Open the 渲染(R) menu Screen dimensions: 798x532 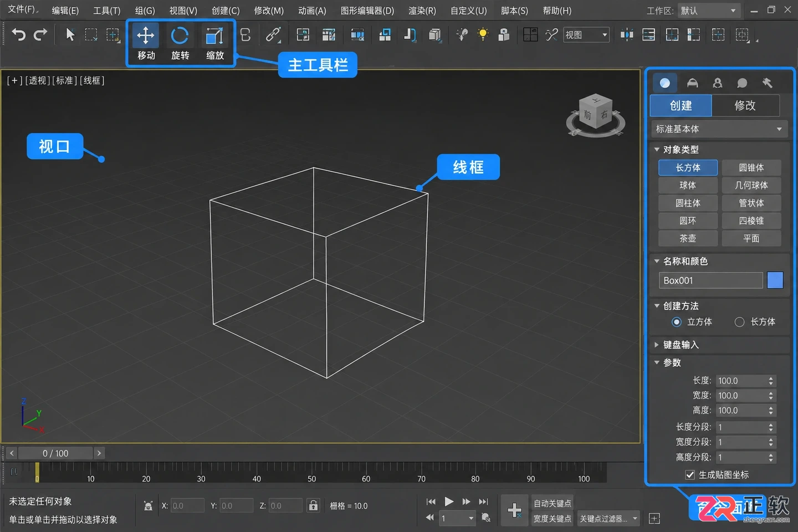(x=422, y=11)
